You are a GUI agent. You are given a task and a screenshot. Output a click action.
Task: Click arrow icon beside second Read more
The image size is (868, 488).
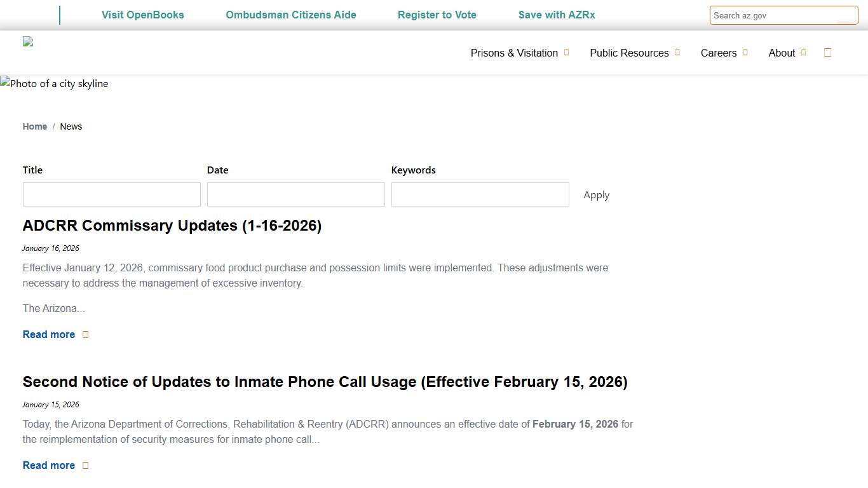[x=86, y=466]
